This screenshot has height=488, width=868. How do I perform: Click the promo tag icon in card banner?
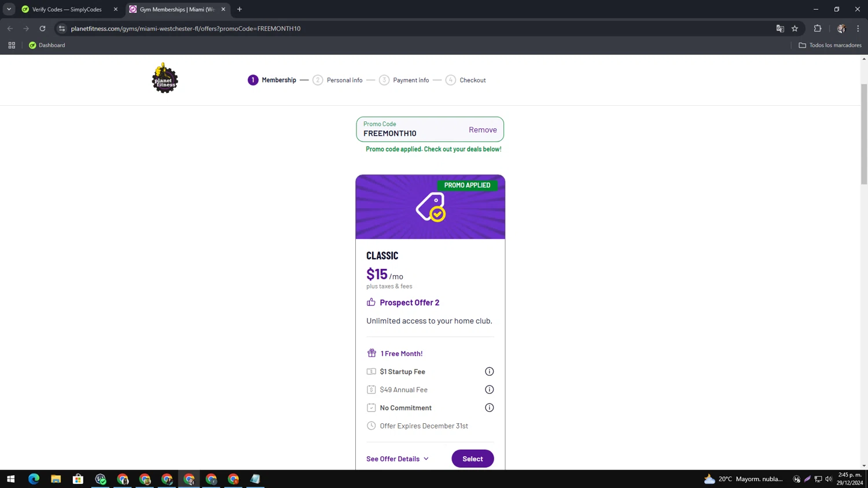[x=431, y=207]
